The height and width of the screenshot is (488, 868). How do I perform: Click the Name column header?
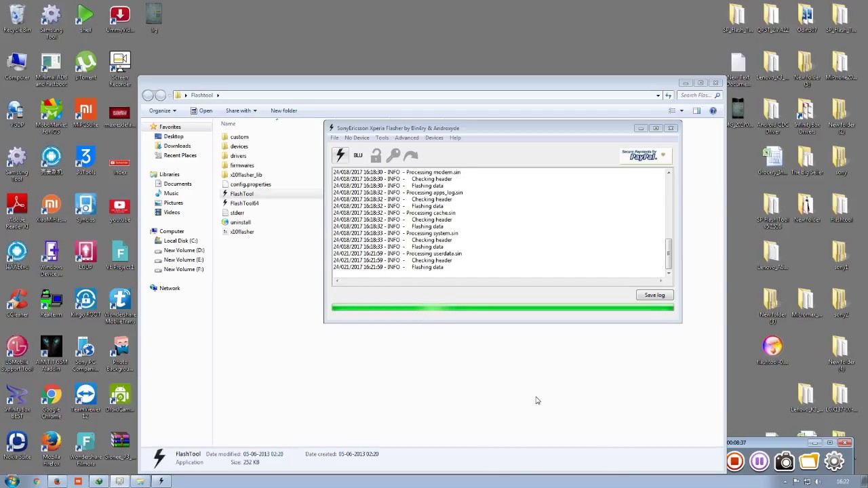click(228, 123)
